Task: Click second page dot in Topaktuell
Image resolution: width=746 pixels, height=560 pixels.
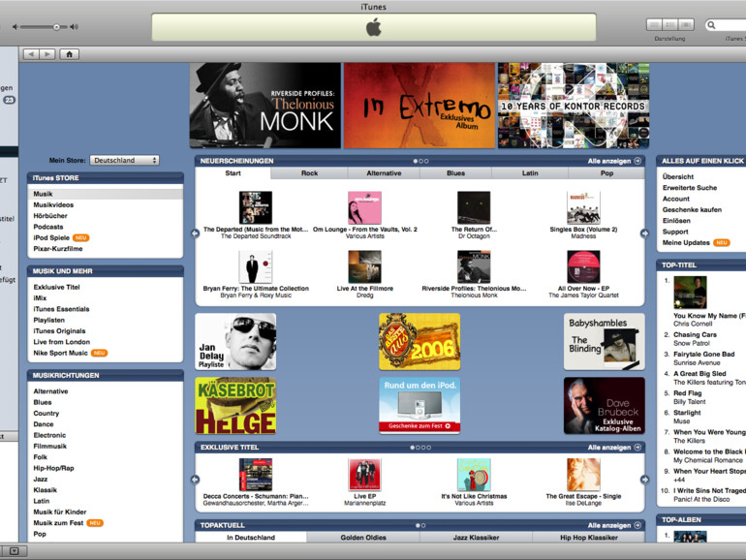Action: coord(423,525)
